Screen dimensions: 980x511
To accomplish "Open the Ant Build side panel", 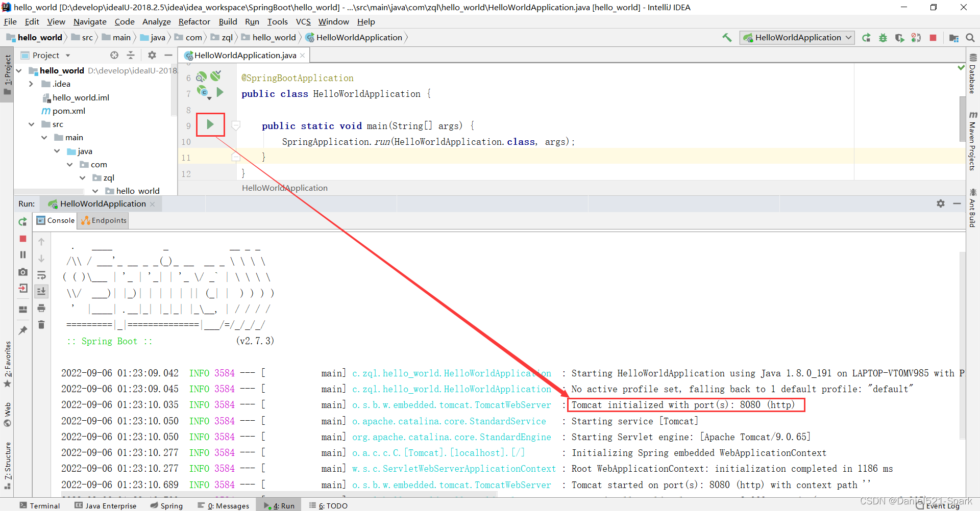I will tap(972, 208).
